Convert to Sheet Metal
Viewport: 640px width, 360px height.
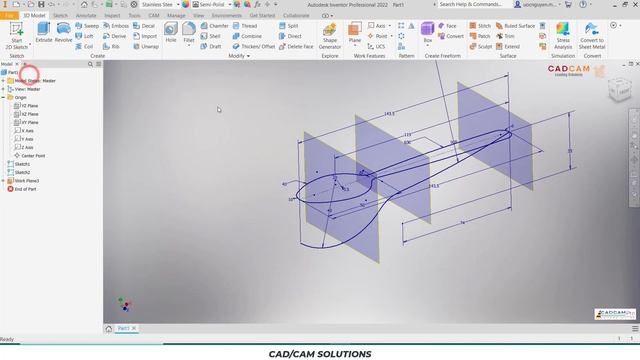592,36
